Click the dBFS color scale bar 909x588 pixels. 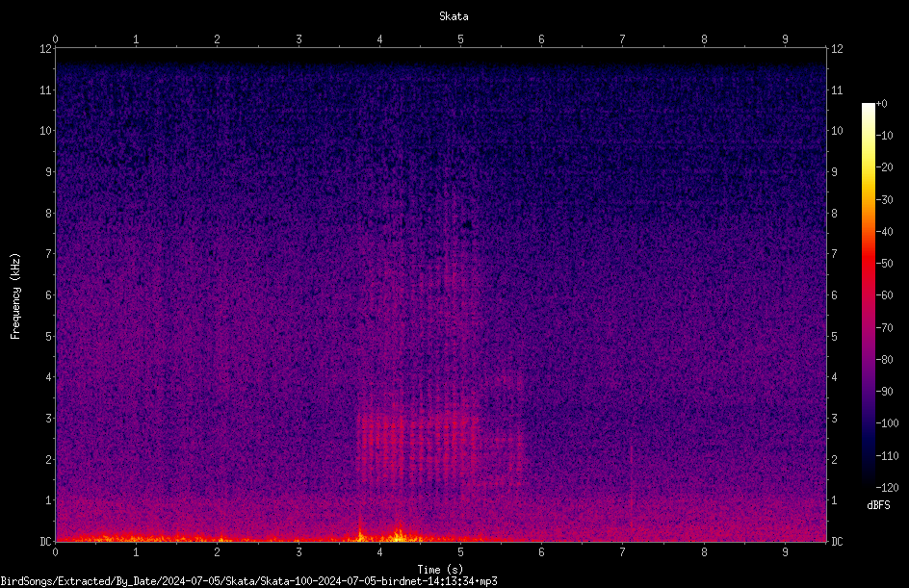pos(868,295)
